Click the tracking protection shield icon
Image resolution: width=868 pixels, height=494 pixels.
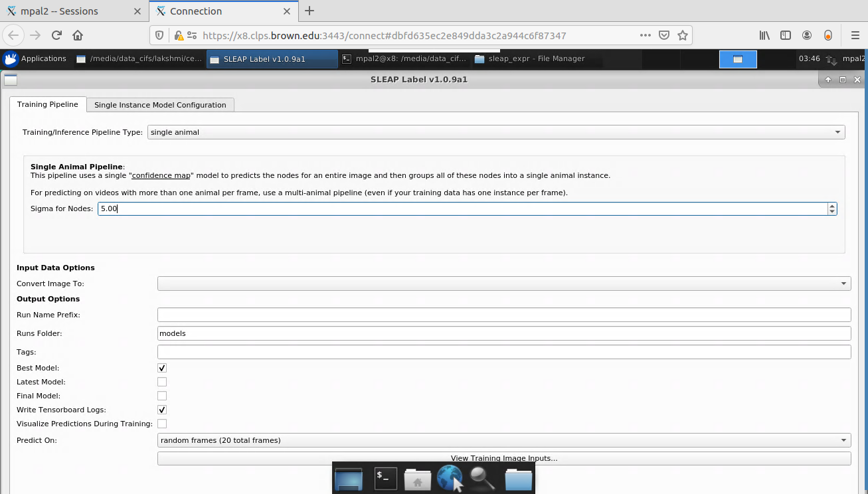pos(159,35)
